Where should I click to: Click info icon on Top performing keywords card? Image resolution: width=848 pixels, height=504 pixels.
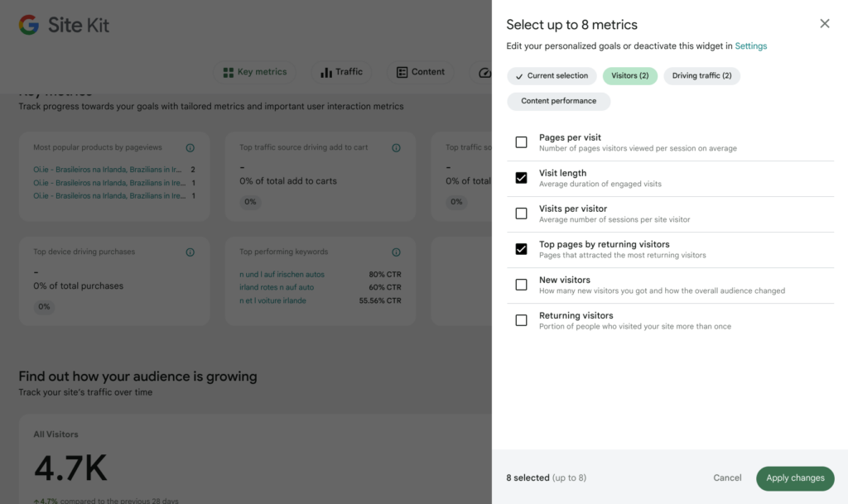[396, 252]
